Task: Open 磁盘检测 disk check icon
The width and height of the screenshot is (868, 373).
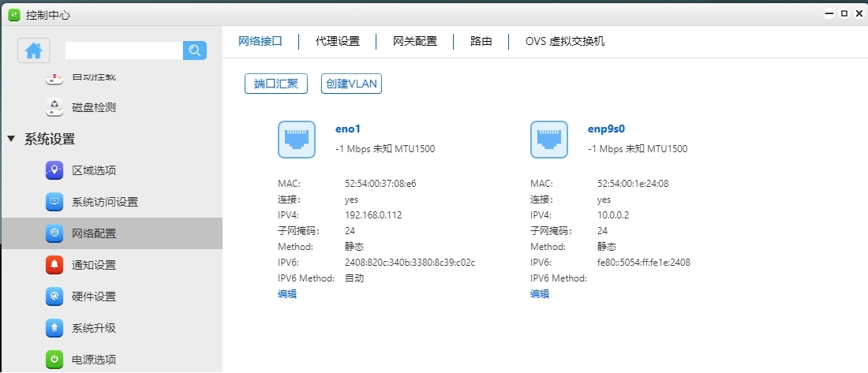Action: 54,107
